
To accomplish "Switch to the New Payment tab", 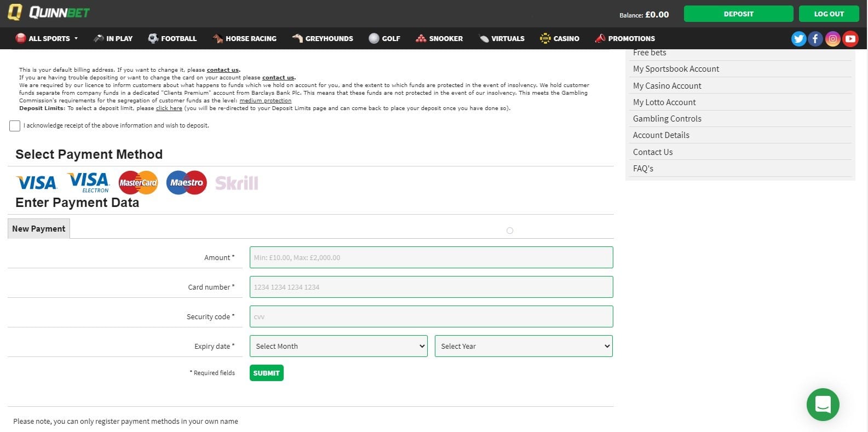I will (x=39, y=229).
